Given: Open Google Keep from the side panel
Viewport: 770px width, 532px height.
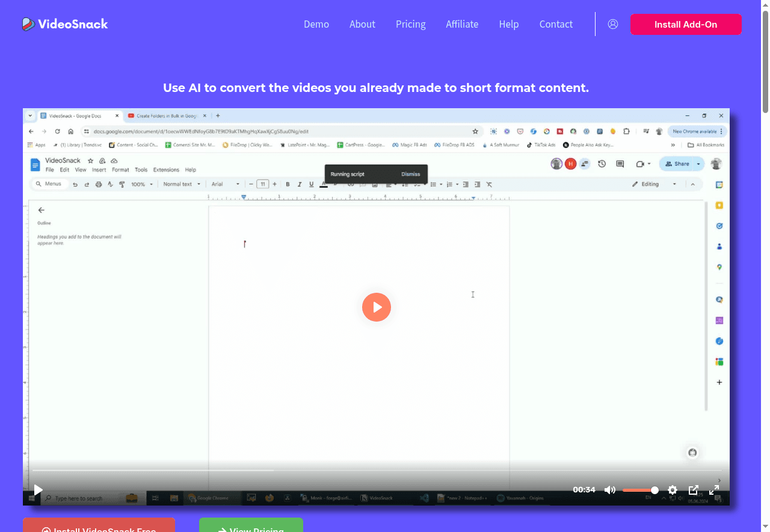Looking at the screenshot, I should [x=719, y=205].
